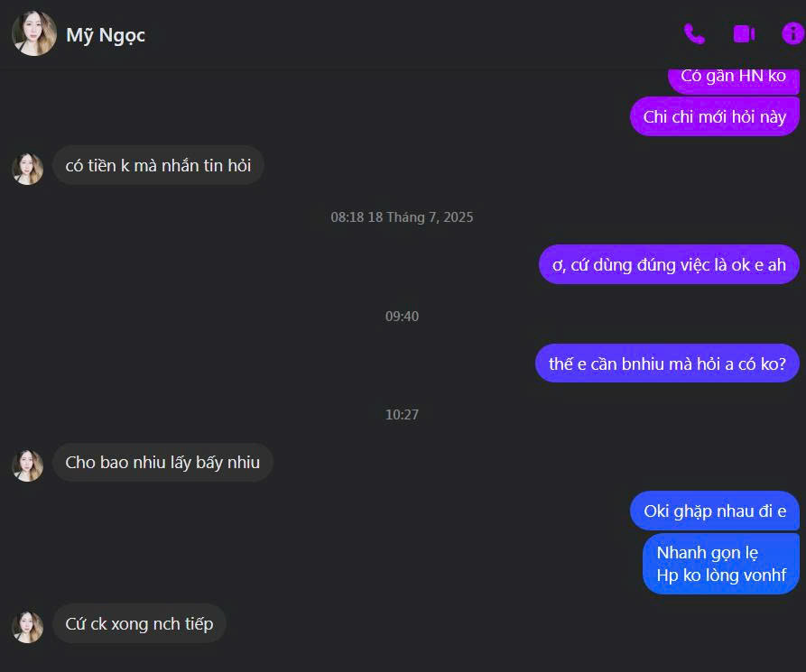This screenshot has height=672, width=806.
Task: Open conversation information panel
Action: click(792, 34)
